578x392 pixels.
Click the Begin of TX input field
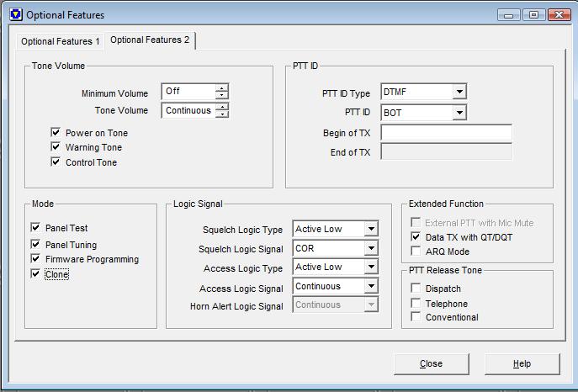(446, 133)
